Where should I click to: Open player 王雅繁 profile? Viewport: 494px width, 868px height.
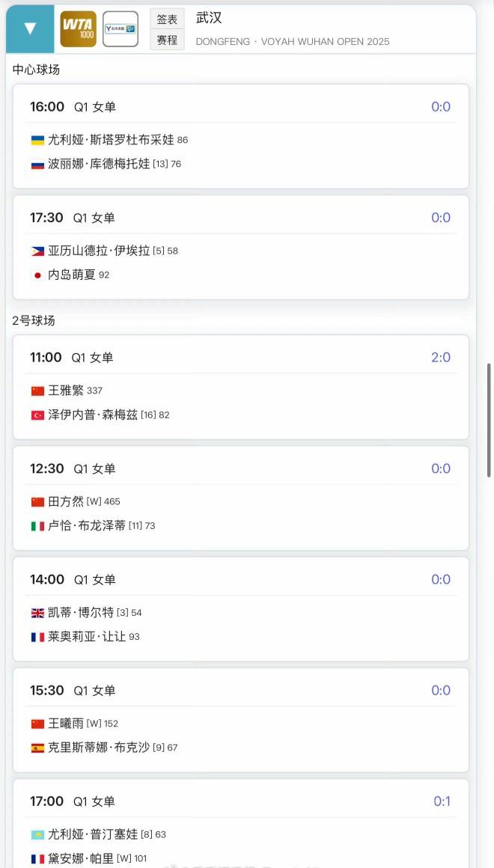(x=66, y=391)
